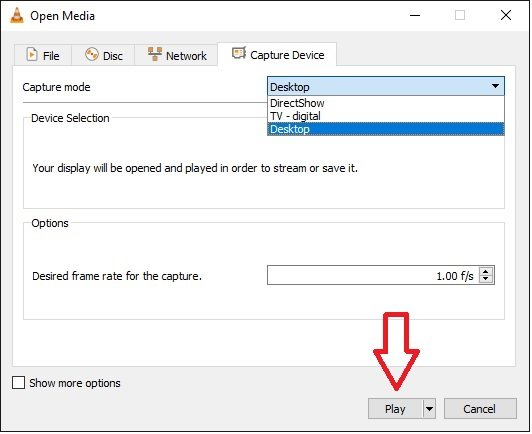Viewport: 532px width, 434px height.
Task: Click the Play button
Action: (395, 409)
